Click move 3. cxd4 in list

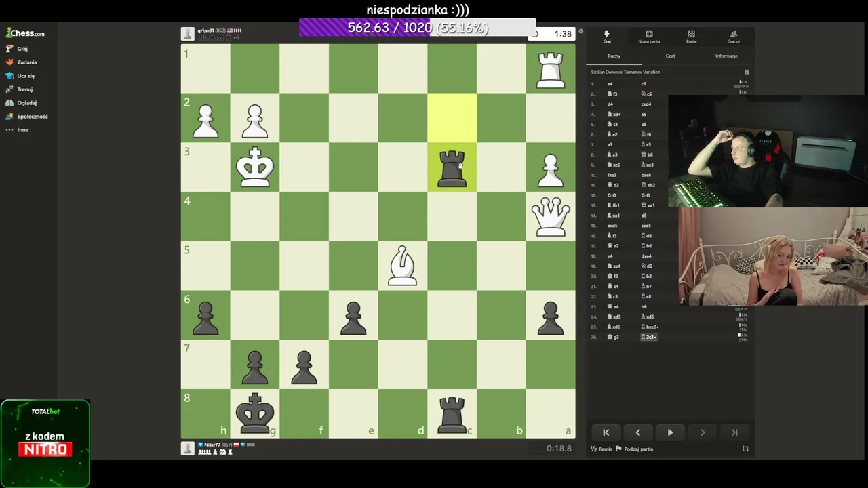tap(646, 104)
